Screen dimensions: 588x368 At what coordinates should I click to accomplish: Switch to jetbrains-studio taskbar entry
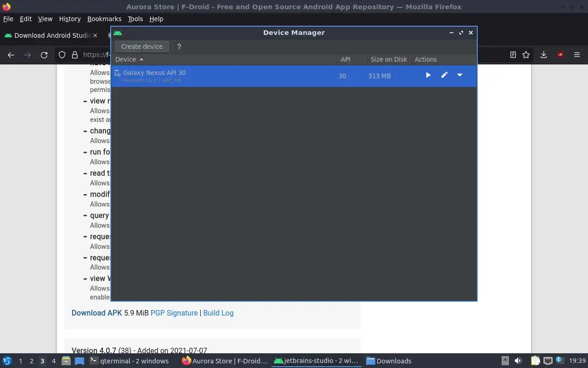point(316,361)
